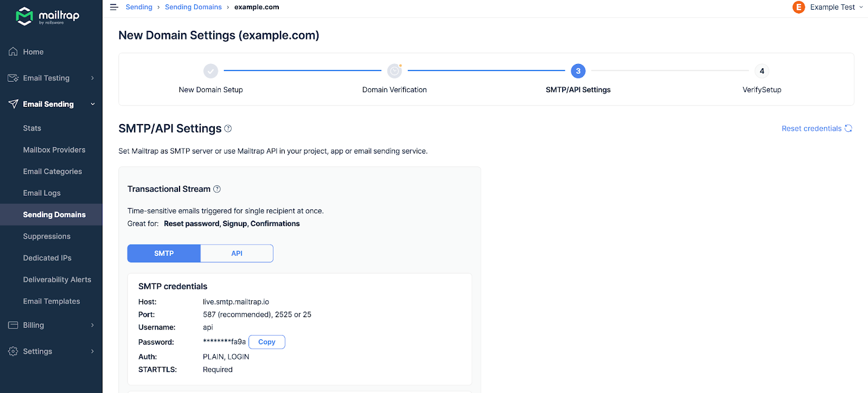Click the STARTTLS value Required
Viewport: 868px width, 393px height.
tap(218, 370)
